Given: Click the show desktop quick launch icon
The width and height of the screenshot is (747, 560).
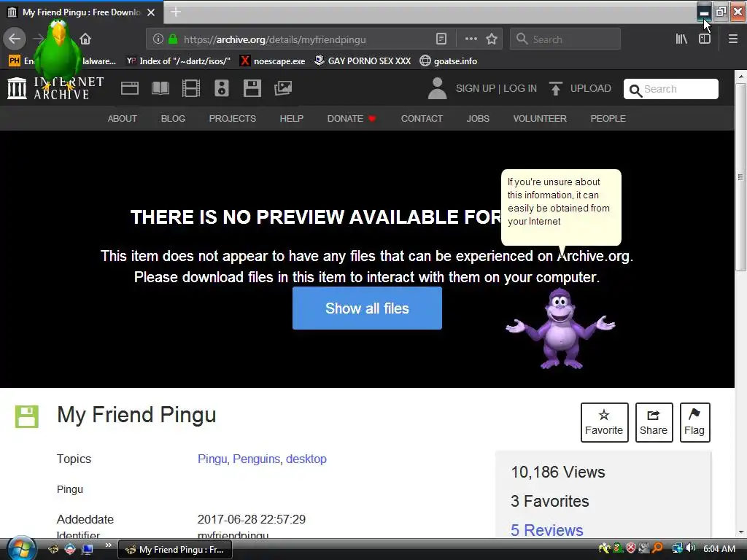Looking at the screenshot, I should tap(88, 549).
